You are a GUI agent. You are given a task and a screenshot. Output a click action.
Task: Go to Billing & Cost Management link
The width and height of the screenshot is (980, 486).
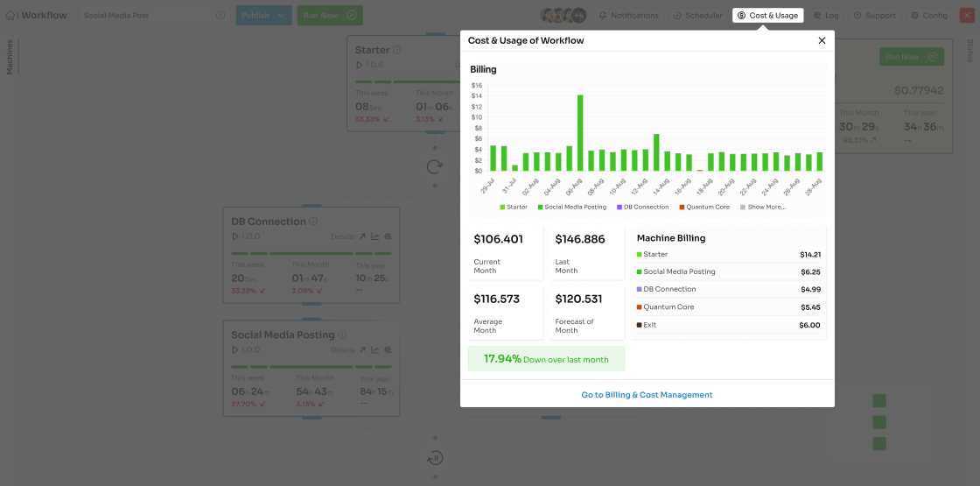[647, 395]
